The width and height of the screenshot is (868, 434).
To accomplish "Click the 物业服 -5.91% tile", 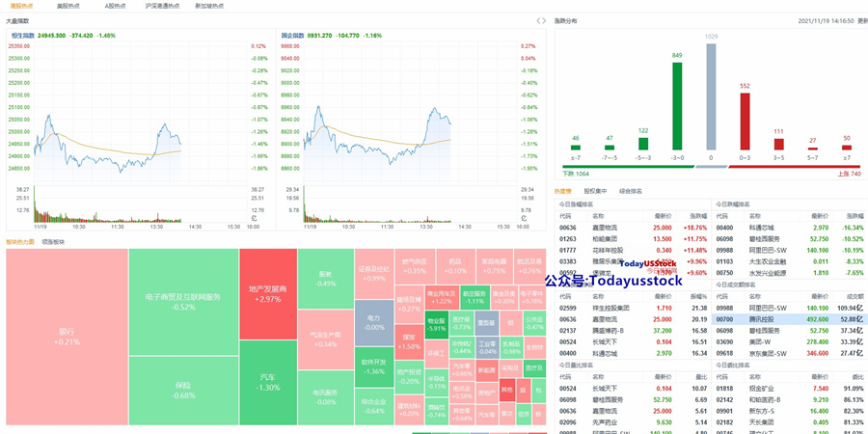I will 436,324.
